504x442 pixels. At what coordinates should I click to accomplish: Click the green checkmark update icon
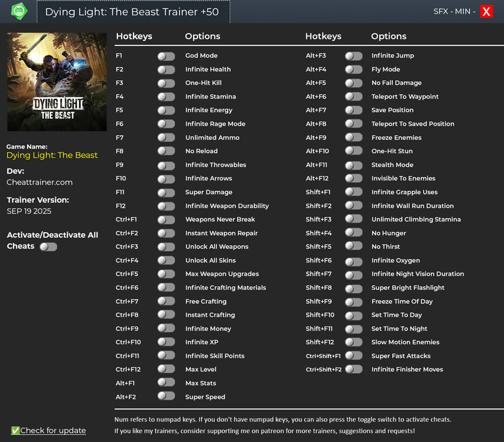(x=15, y=431)
